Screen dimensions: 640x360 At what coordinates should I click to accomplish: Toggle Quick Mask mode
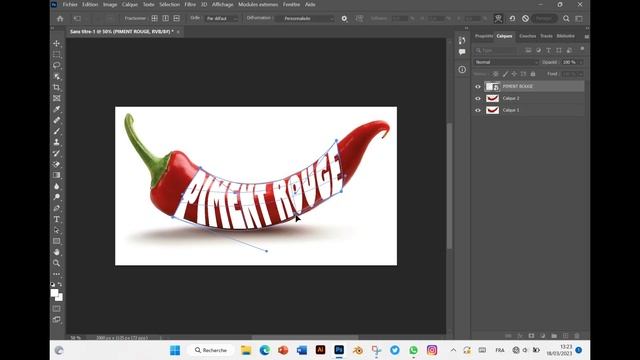(57, 309)
